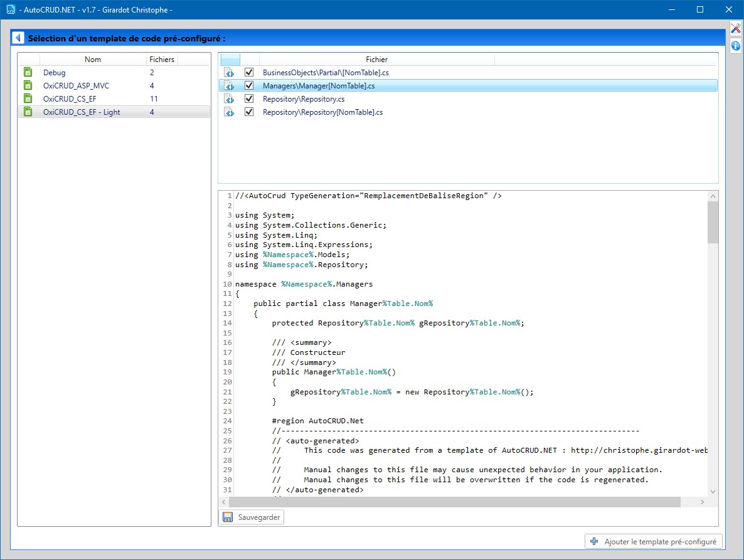Viewport: 744px width, 560px height.
Task: Open the tools settings icon on right sidebar
Action: (735, 29)
